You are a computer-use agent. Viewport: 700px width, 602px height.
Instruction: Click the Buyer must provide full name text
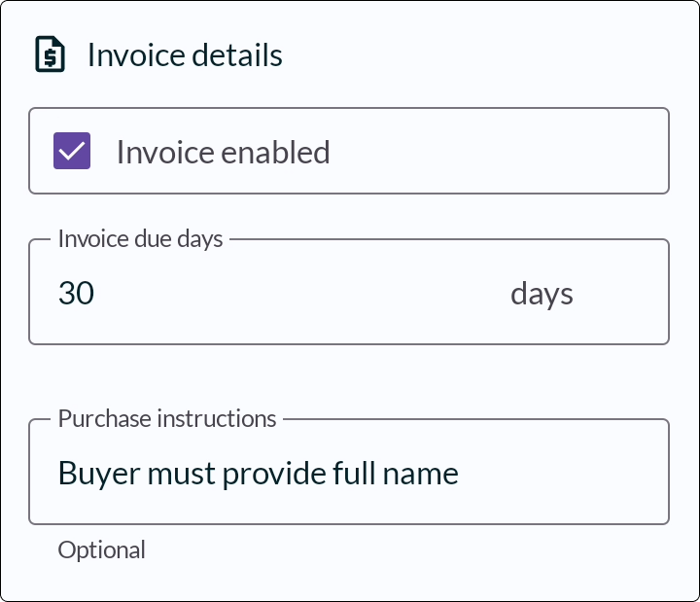[x=259, y=474]
